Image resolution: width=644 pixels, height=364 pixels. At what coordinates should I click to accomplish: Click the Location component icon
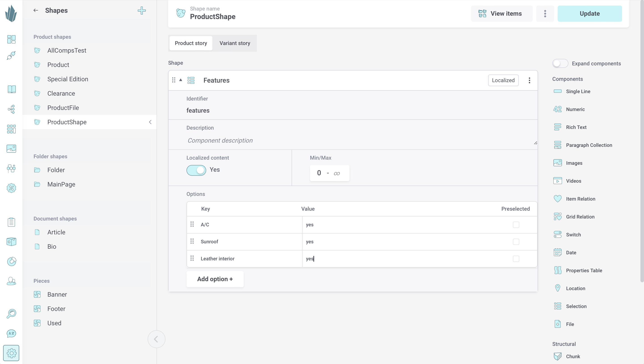coord(557,288)
